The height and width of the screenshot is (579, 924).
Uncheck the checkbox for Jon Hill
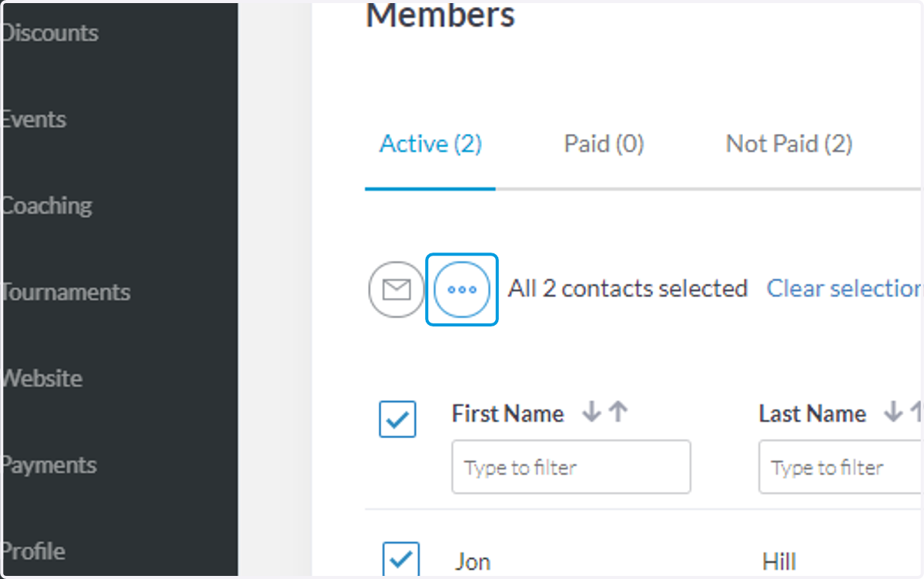tap(400, 559)
